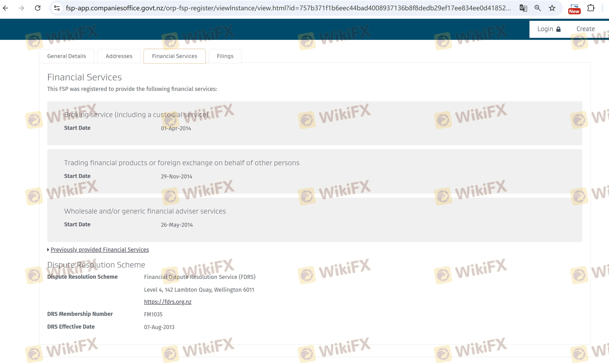Image resolution: width=609 pixels, height=364 pixels.
Task: Switch to the General Details tab
Action: point(67,56)
